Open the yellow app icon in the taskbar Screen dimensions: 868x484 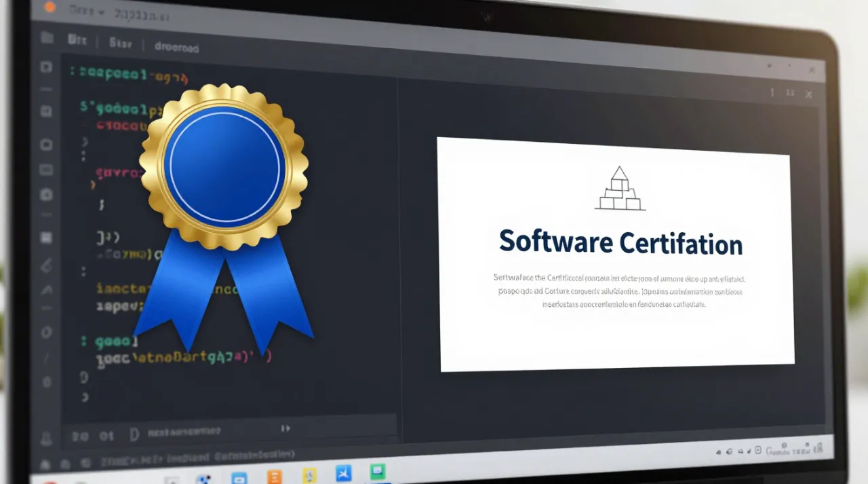coord(309,474)
